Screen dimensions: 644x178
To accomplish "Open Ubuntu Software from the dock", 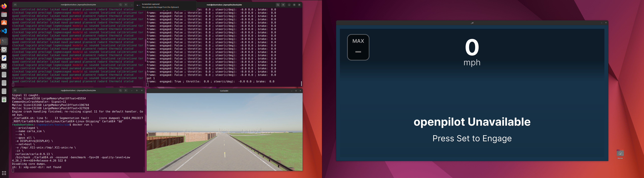I will pyautogui.click(x=4, y=23).
